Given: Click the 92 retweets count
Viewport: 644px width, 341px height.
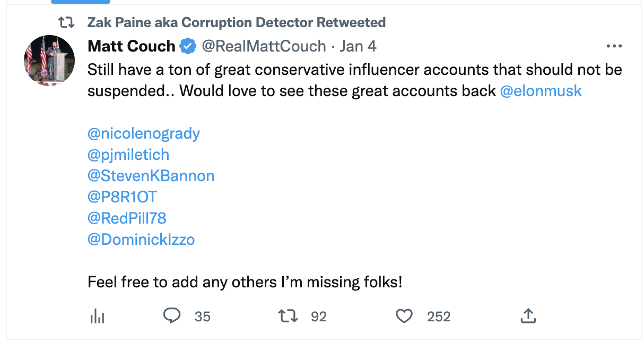Looking at the screenshot, I should (x=319, y=316).
